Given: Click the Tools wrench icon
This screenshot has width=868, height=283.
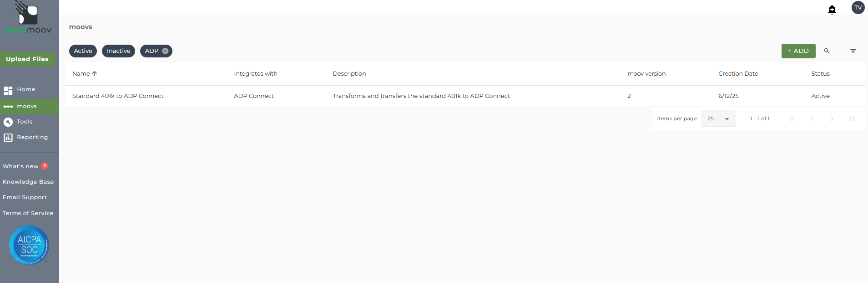Looking at the screenshot, I should tap(8, 122).
